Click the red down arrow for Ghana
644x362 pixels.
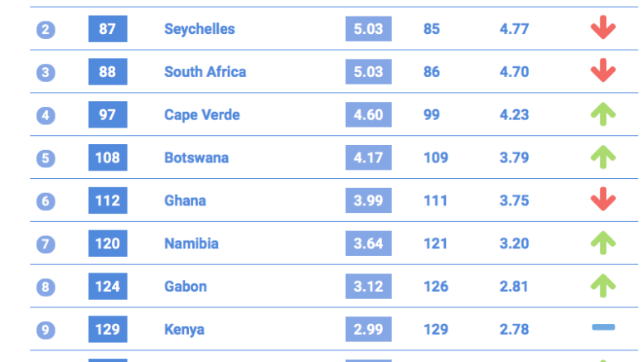(x=603, y=199)
